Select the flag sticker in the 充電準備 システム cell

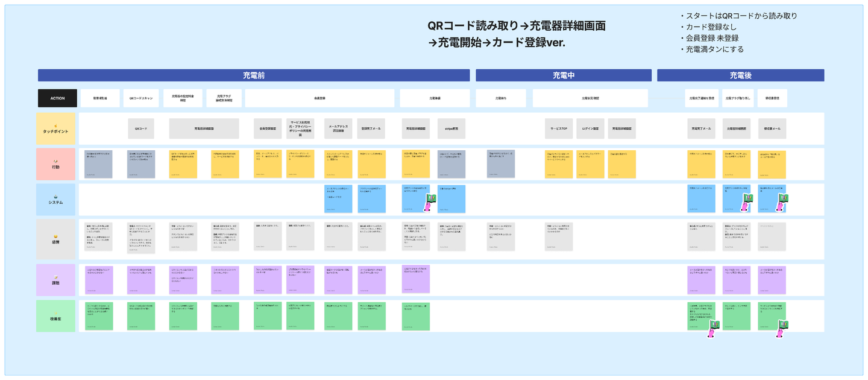coord(431,204)
